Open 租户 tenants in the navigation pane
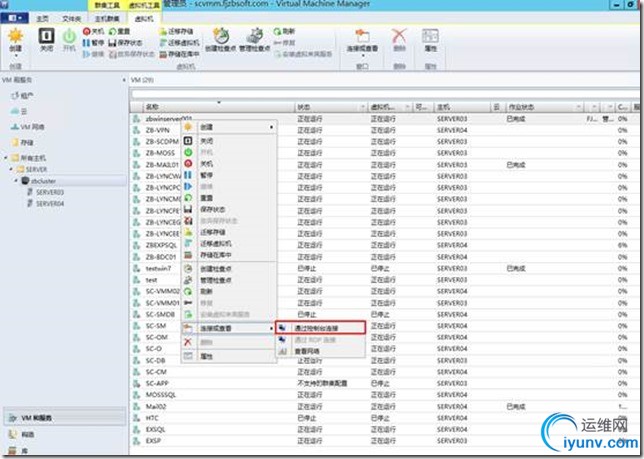The width and height of the screenshot is (644, 459). (x=23, y=96)
